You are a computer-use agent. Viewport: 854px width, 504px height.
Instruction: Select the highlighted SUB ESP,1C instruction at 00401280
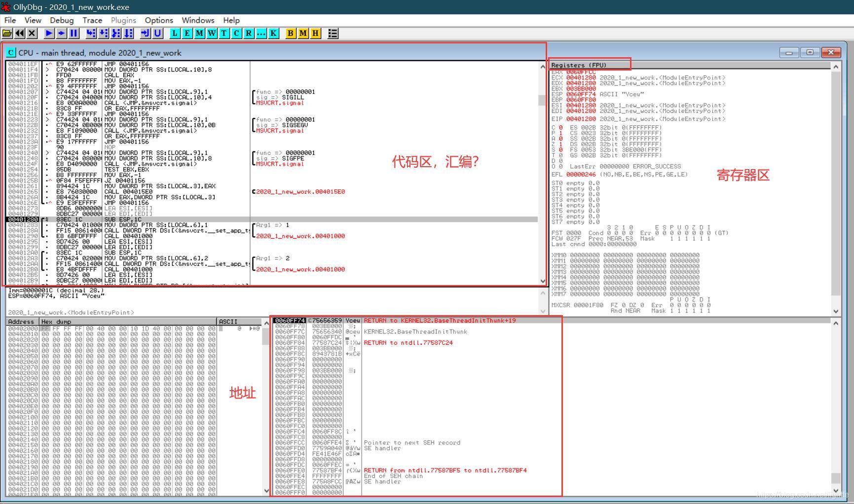pos(271,219)
